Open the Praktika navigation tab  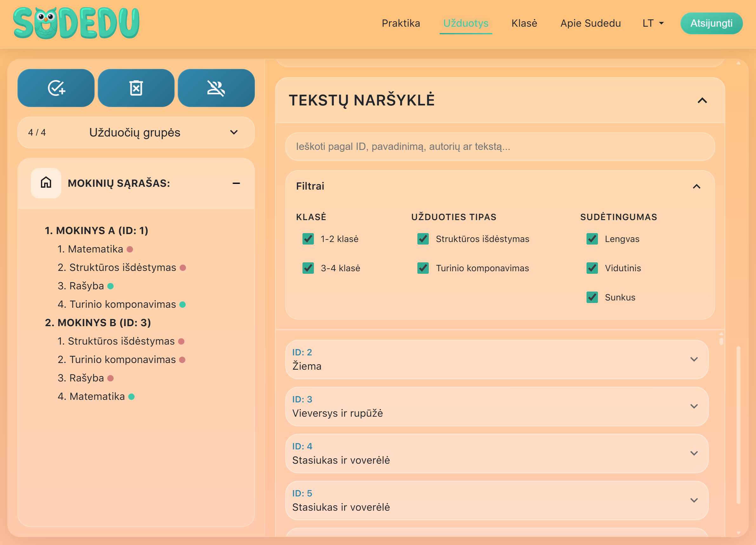pyautogui.click(x=401, y=24)
